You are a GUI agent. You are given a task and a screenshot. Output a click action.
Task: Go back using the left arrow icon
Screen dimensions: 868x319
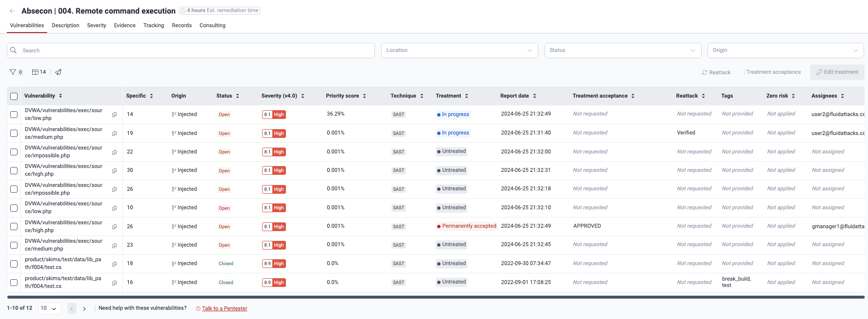[x=12, y=11]
